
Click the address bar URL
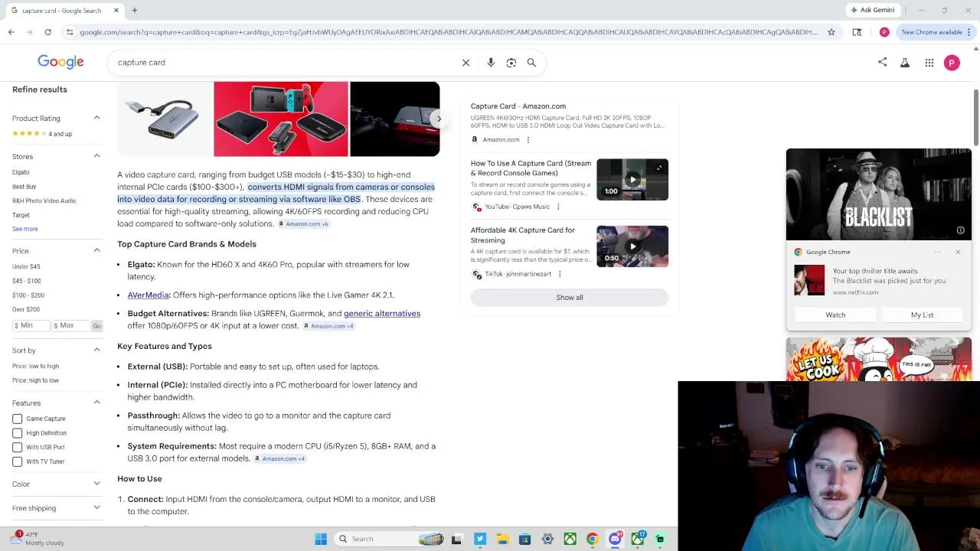[x=448, y=32]
